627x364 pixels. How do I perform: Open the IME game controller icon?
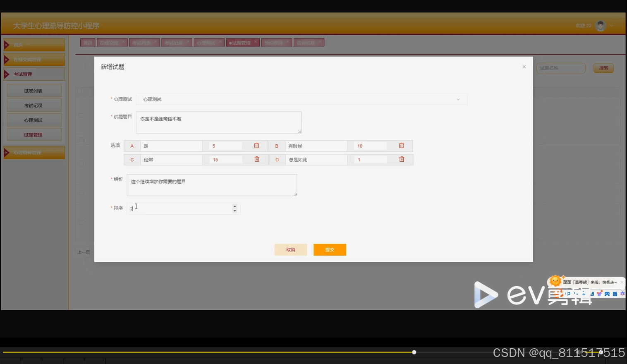pos(607,294)
